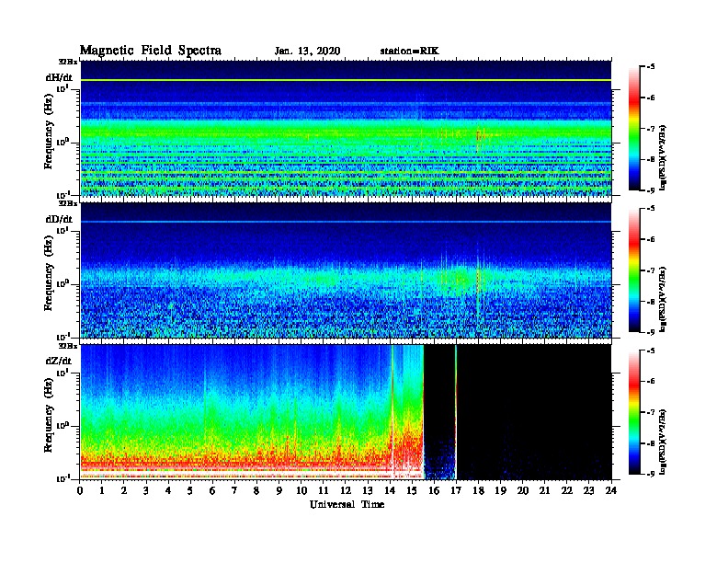The width and height of the screenshot is (728, 563).
Task: Click the "20" hour tick label
Action: coord(522,490)
